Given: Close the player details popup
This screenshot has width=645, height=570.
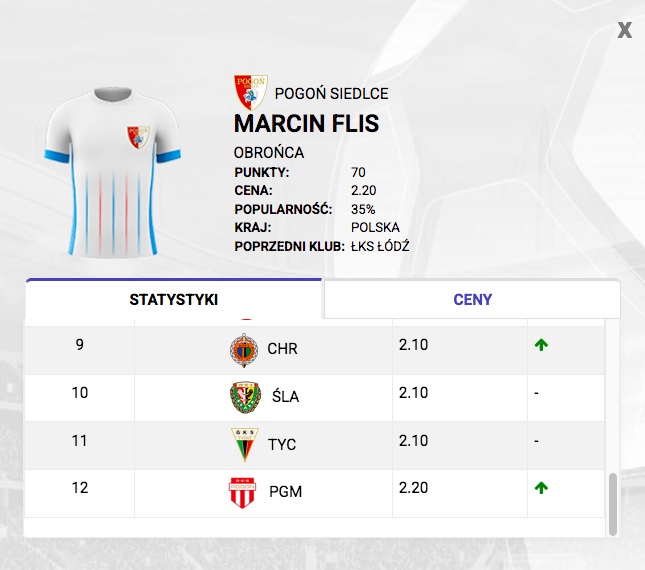Looking at the screenshot, I should coord(625,31).
